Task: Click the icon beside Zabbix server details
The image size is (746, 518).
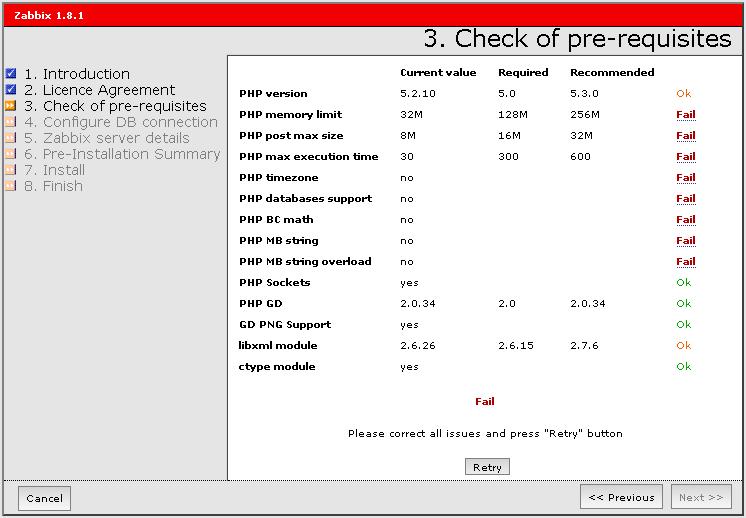Action: [11, 138]
